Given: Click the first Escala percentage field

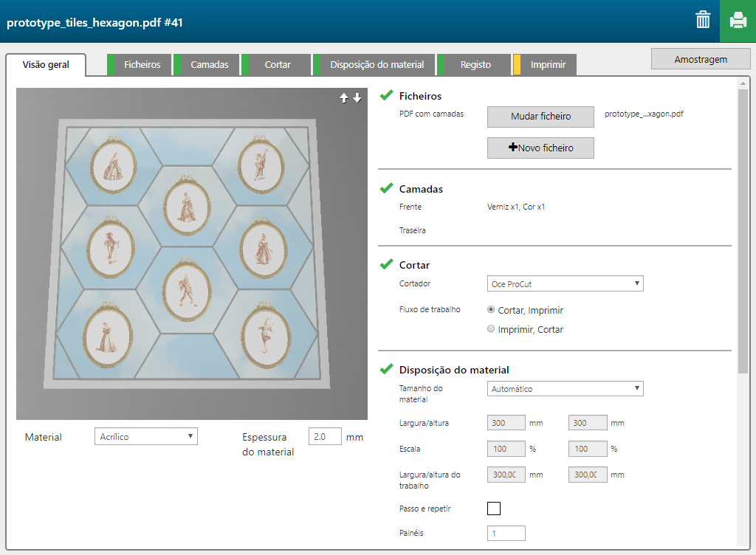Looking at the screenshot, I should coord(506,449).
